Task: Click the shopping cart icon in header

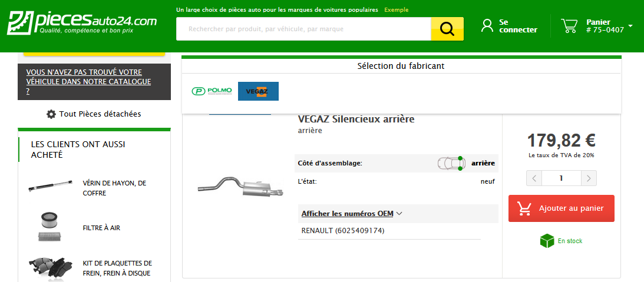Action: (569, 25)
